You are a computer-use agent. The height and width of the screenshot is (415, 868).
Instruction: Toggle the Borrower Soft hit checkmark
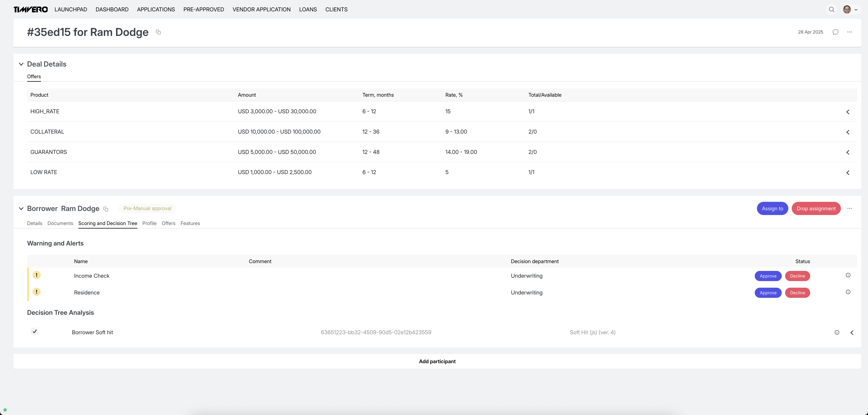(x=35, y=332)
